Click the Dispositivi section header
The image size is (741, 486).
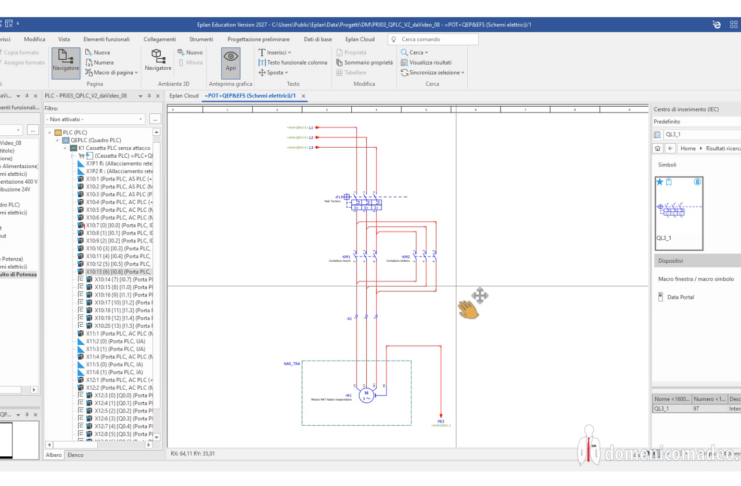697,261
